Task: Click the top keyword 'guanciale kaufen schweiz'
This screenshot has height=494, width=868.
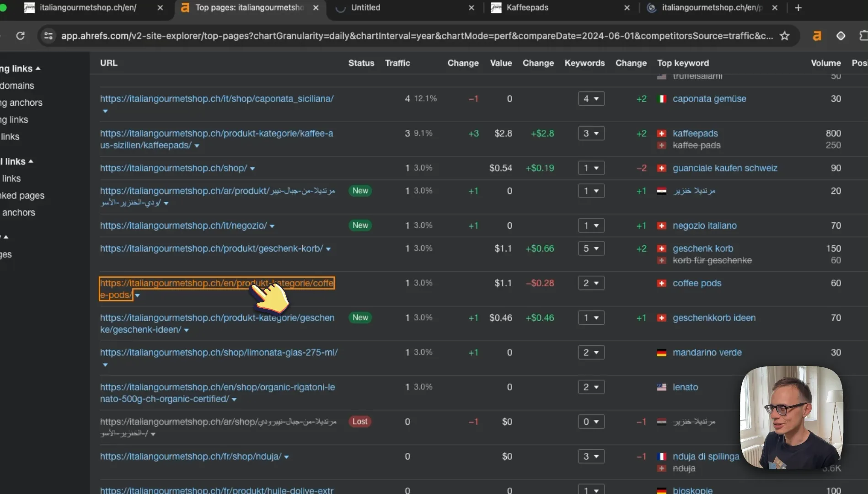Action: click(x=725, y=168)
